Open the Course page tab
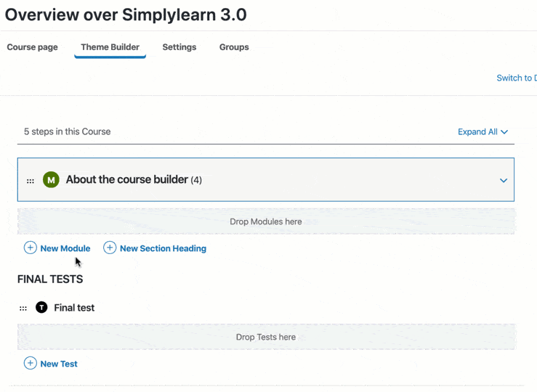Viewport: 537px width, 392px height. click(x=33, y=47)
